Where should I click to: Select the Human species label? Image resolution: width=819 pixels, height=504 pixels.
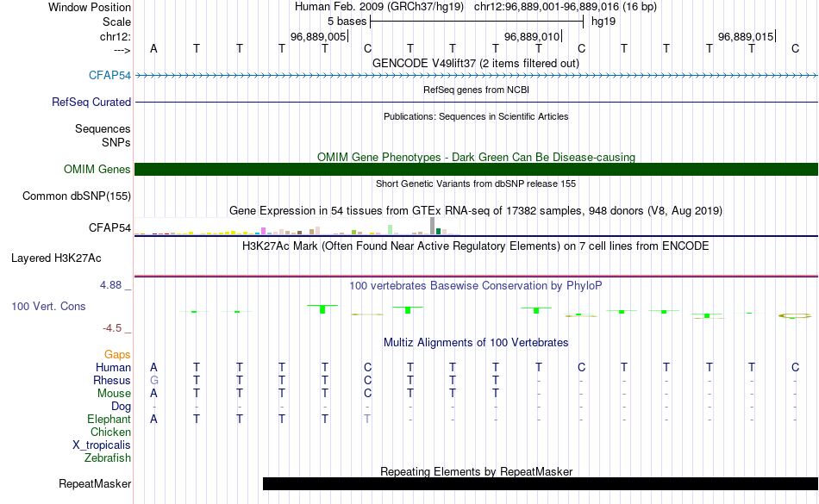click(113, 367)
